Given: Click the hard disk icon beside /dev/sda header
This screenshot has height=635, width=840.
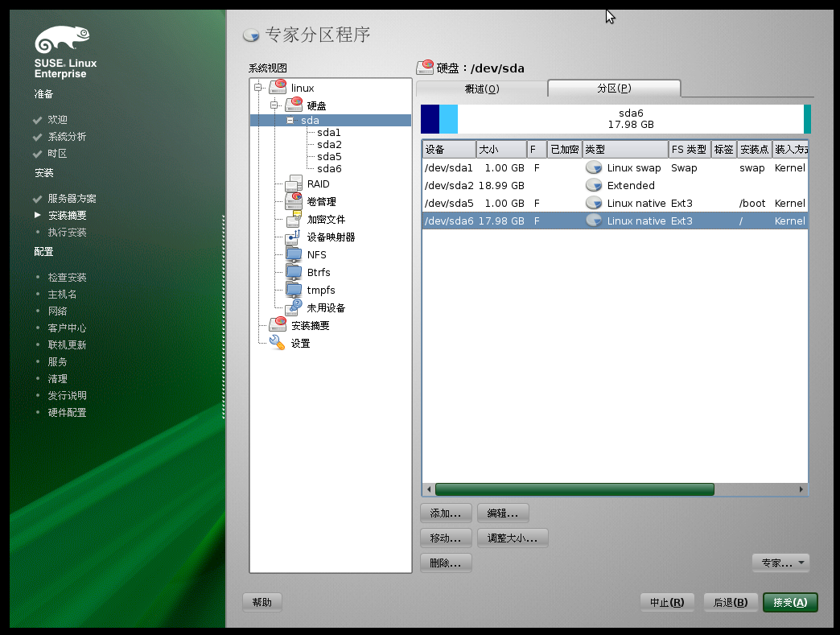Looking at the screenshot, I should [424, 68].
